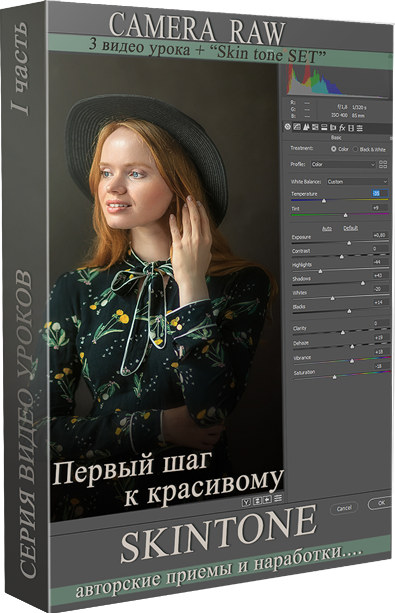Screen dimensions: 395x613
Task: Click the Contrast slider handle
Action: [x=341, y=256]
